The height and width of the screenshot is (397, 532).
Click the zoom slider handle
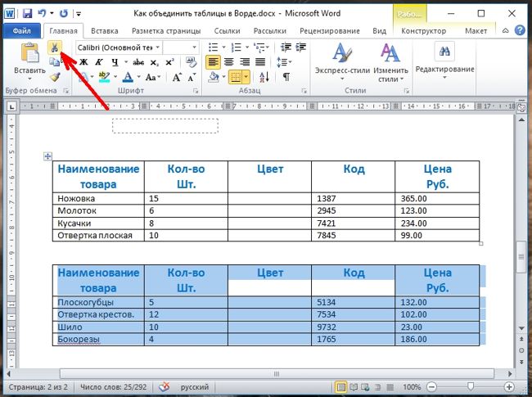(471, 386)
